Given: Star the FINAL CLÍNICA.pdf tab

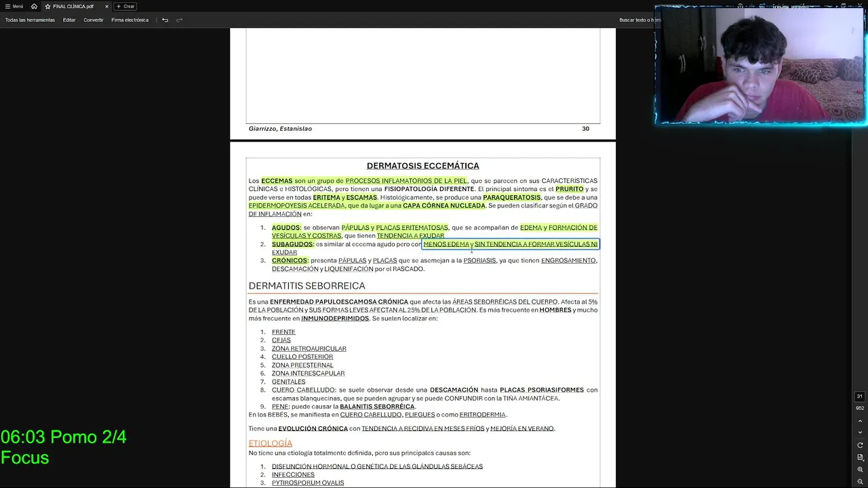Looking at the screenshot, I should pyautogui.click(x=47, y=6).
